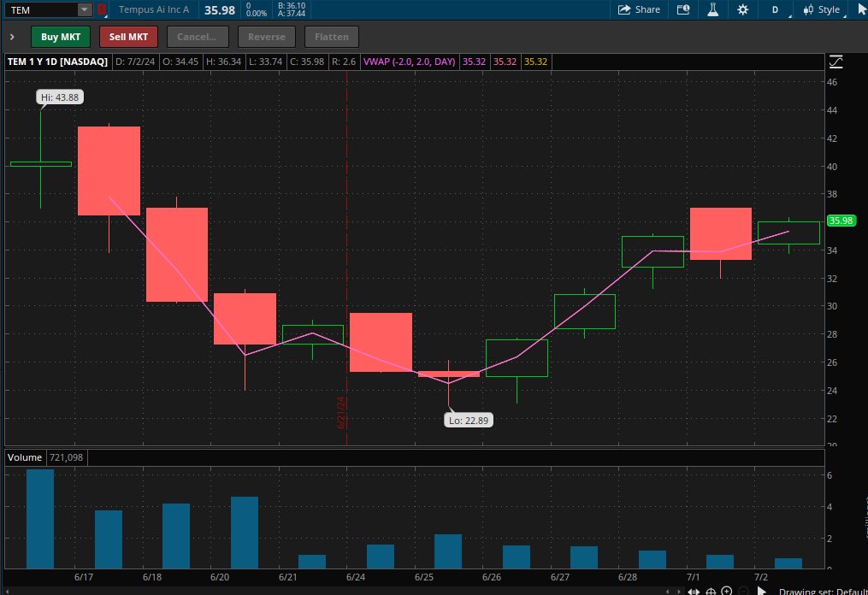Click the green 35.98 last price label
This screenshot has height=595, width=868.
841,221
